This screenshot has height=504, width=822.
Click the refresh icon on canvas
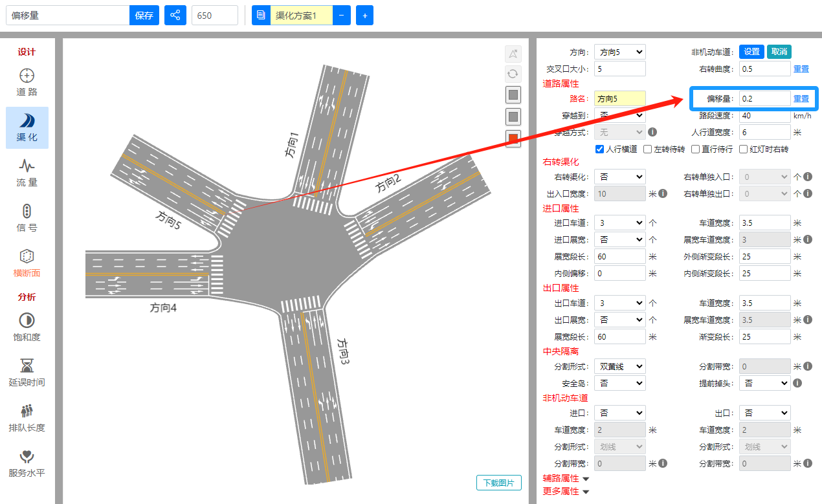pyautogui.click(x=513, y=74)
